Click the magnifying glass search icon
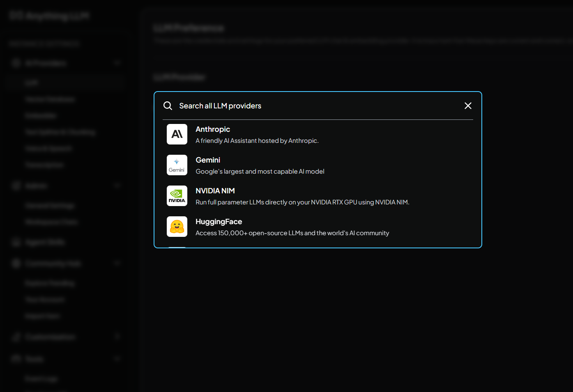Image resolution: width=573 pixels, height=392 pixels. (x=168, y=106)
